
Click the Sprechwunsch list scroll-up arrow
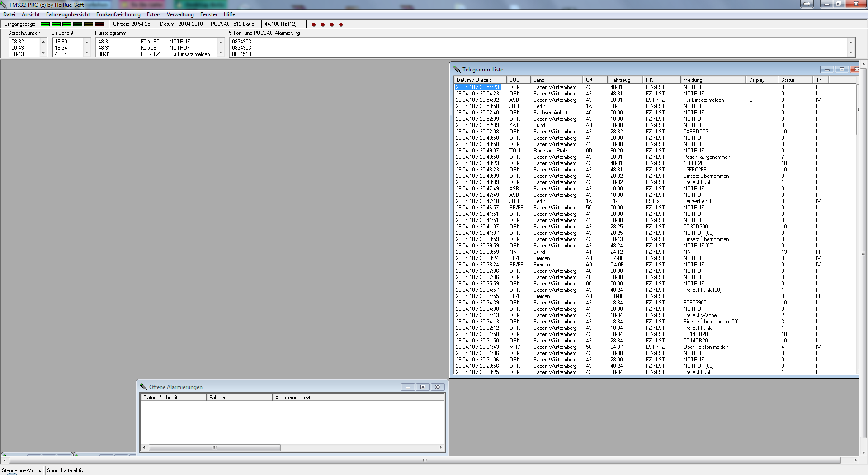coord(43,42)
